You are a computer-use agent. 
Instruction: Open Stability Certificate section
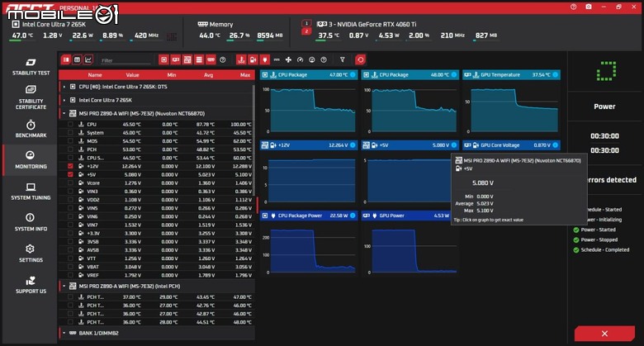(31, 97)
